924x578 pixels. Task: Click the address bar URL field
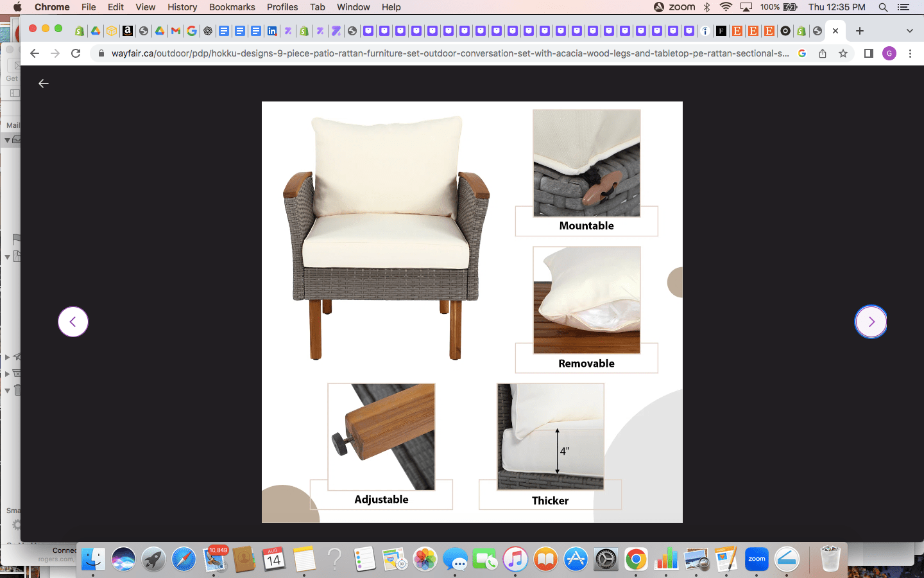449,53
